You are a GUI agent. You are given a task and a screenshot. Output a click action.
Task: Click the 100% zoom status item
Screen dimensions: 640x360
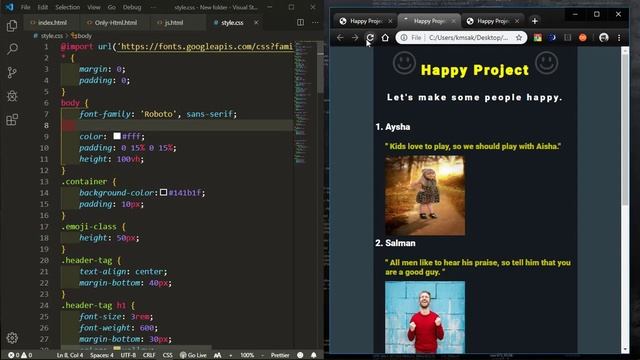click(247, 355)
